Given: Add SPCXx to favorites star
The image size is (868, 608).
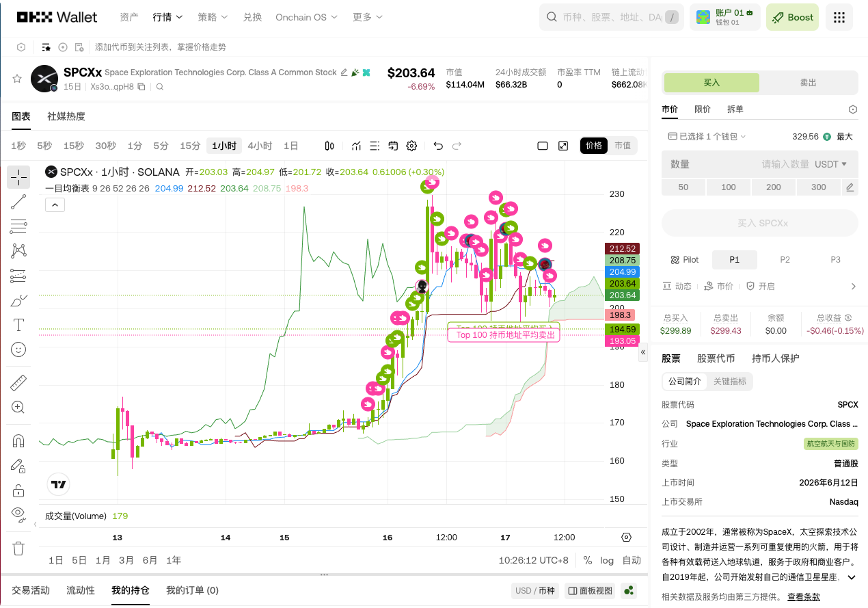Looking at the screenshot, I should point(17,79).
